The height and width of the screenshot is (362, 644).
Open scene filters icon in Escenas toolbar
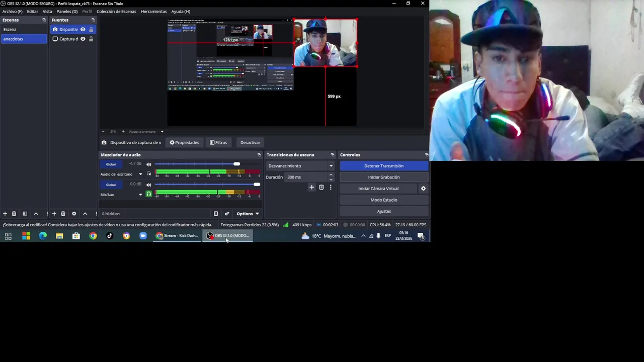(x=25, y=214)
